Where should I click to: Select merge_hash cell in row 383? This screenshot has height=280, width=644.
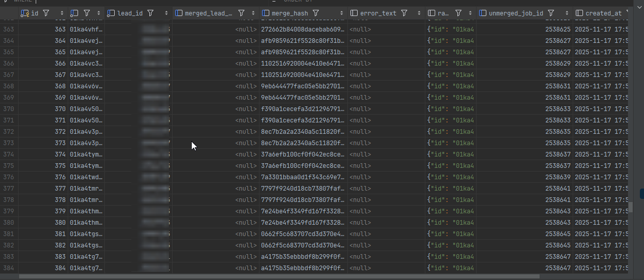point(302,256)
